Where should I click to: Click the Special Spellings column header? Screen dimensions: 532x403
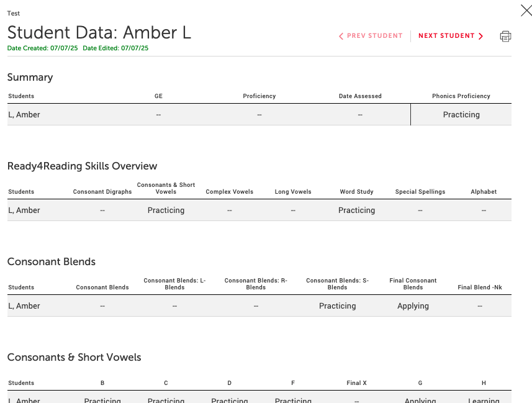(x=420, y=192)
